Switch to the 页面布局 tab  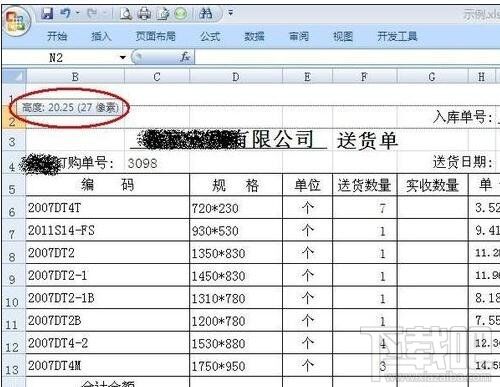156,36
